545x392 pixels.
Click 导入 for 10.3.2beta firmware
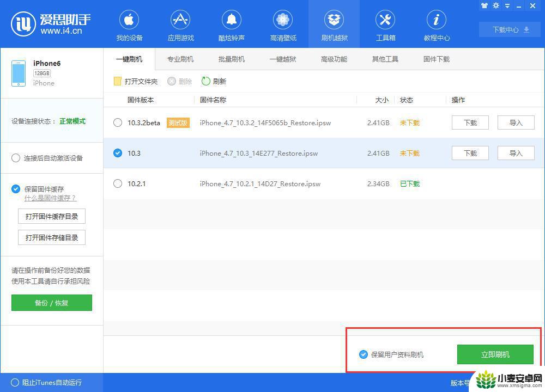tap(516, 122)
